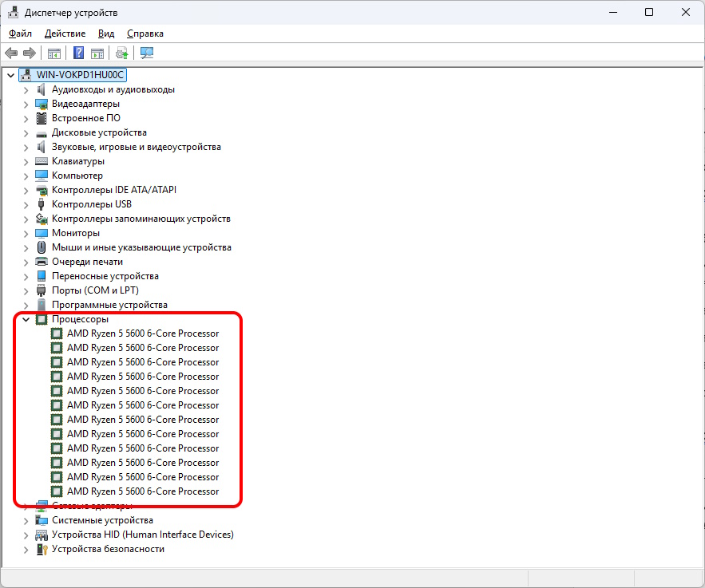Select last AMD Ryzen 5 5600 processor entry
The image size is (705, 588).
point(143,491)
